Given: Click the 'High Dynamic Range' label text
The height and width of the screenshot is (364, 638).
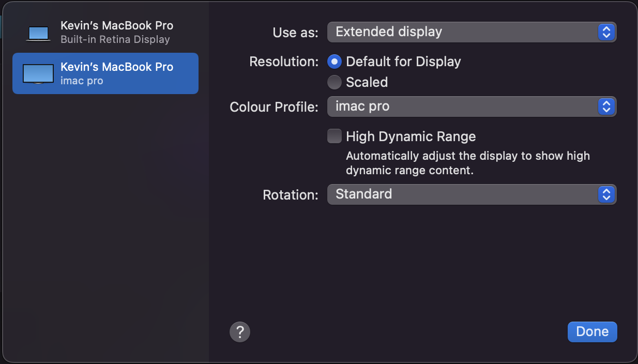Looking at the screenshot, I should click(411, 136).
